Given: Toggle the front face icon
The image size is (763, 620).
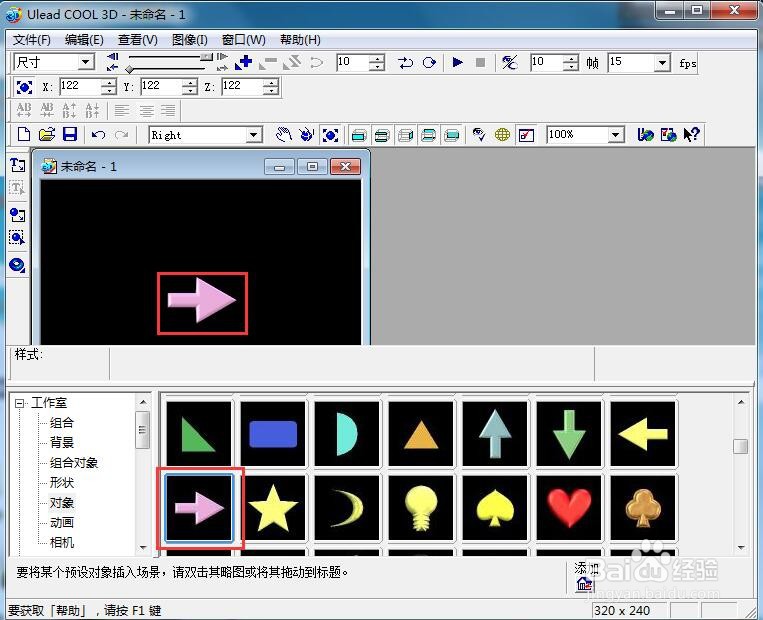Looking at the screenshot, I should (359, 135).
